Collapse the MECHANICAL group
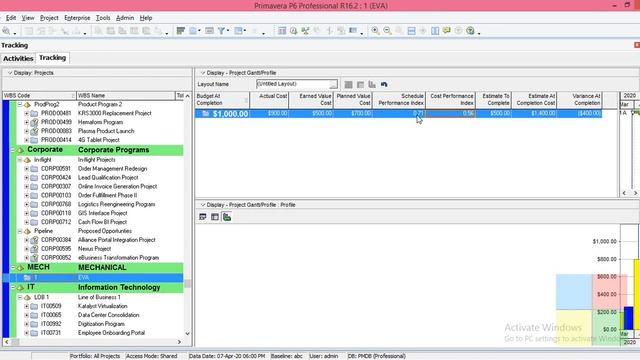 tap(13, 268)
